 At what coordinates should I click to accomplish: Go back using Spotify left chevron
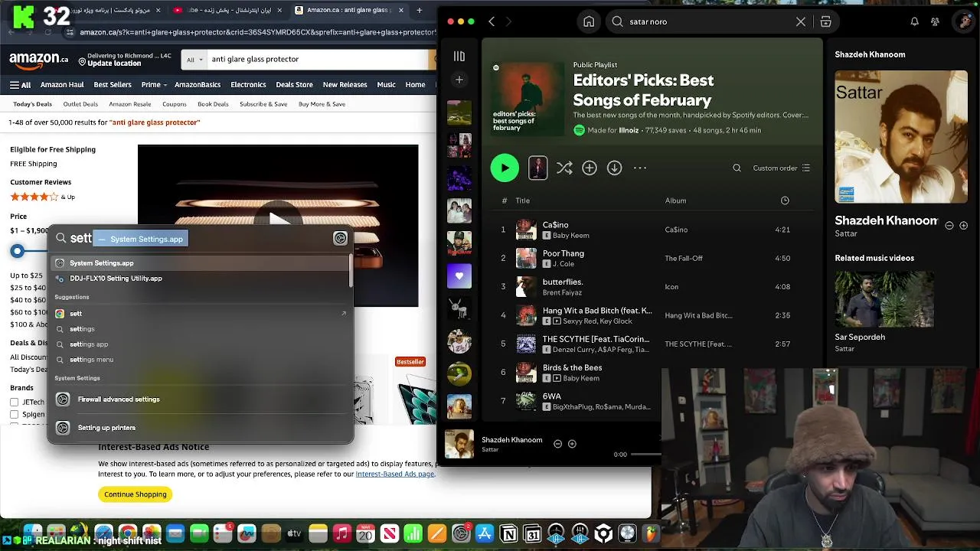pos(492,21)
